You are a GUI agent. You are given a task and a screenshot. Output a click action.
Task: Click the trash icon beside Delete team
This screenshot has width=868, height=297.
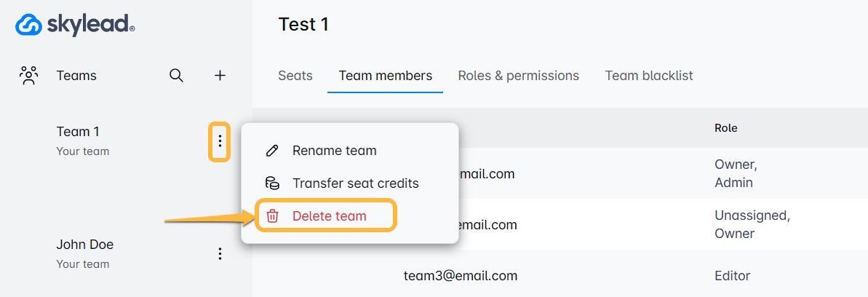pyautogui.click(x=272, y=215)
